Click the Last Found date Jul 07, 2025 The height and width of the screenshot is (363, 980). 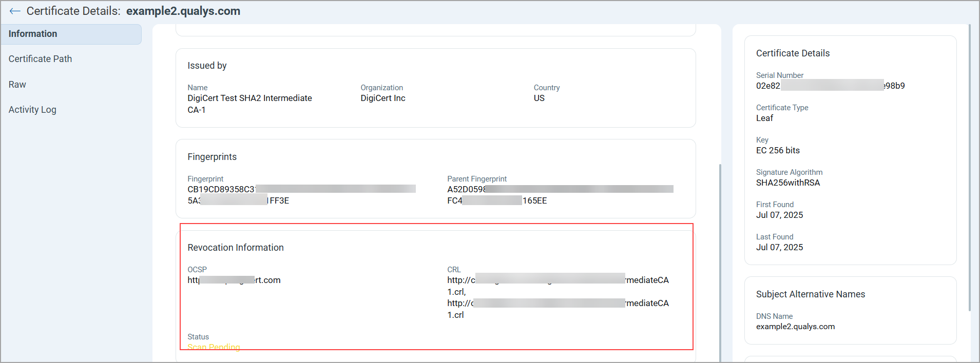779,247
